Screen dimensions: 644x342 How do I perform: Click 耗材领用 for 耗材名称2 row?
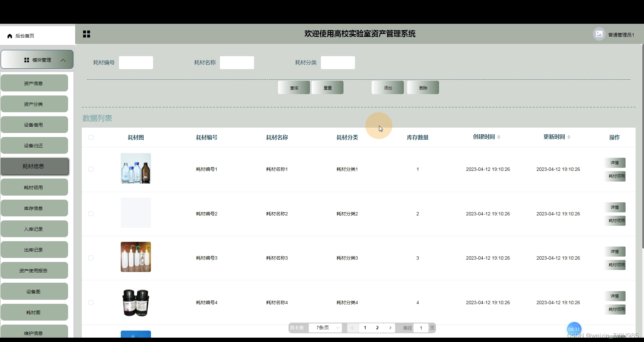tap(615, 221)
